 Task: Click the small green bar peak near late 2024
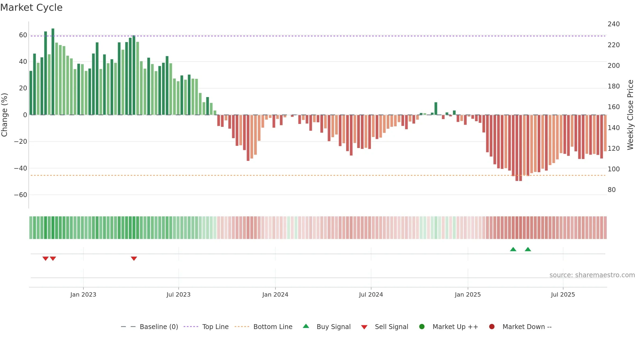pyautogui.click(x=436, y=109)
